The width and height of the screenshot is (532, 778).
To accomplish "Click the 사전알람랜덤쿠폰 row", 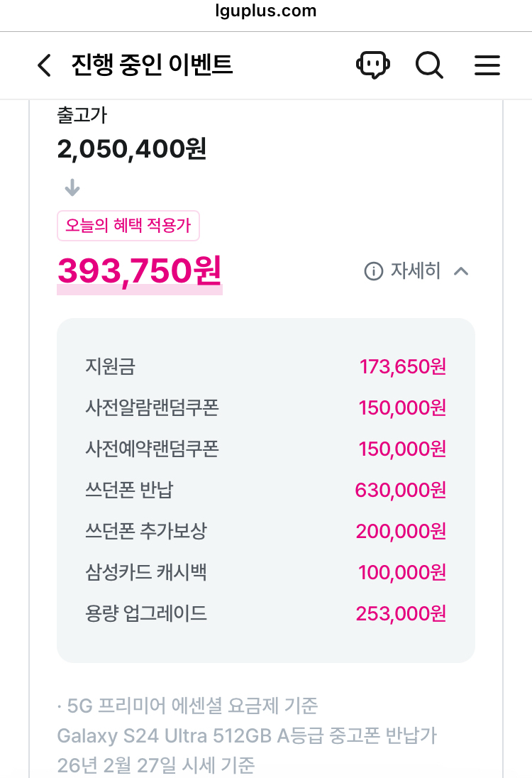I will 265,408.
